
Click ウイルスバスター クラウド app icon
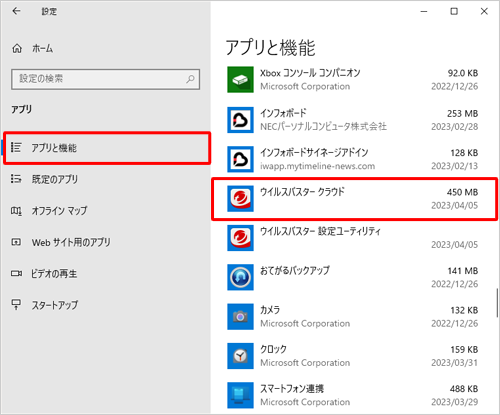[240, 199]
